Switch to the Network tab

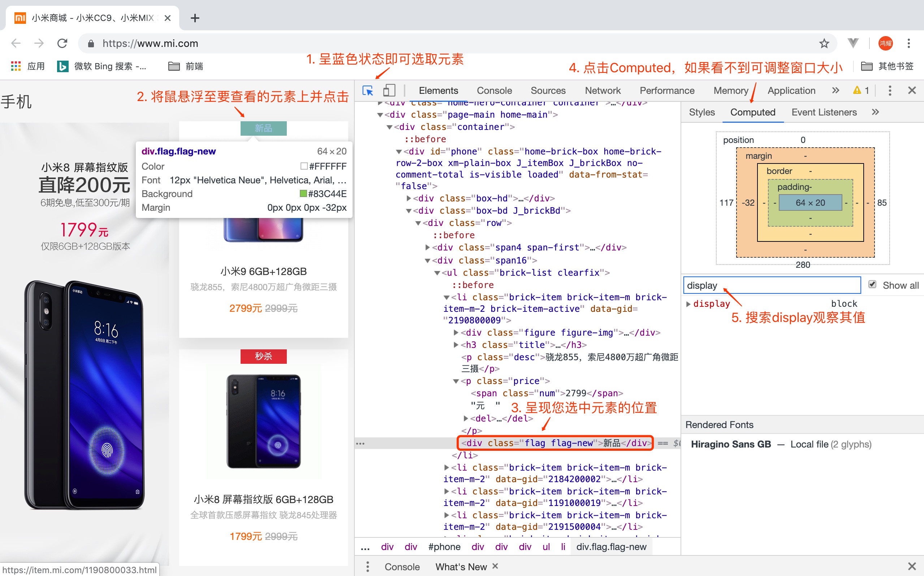point(602,91)
